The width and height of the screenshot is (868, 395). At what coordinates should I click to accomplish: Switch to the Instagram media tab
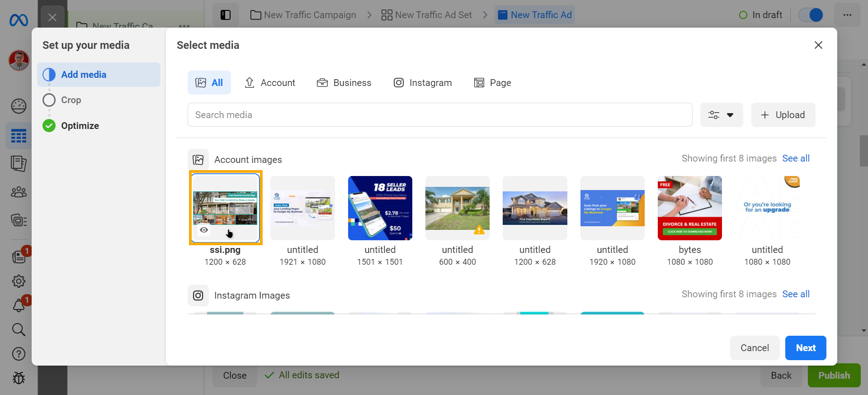pyautogui.click(x=423, y=83)
